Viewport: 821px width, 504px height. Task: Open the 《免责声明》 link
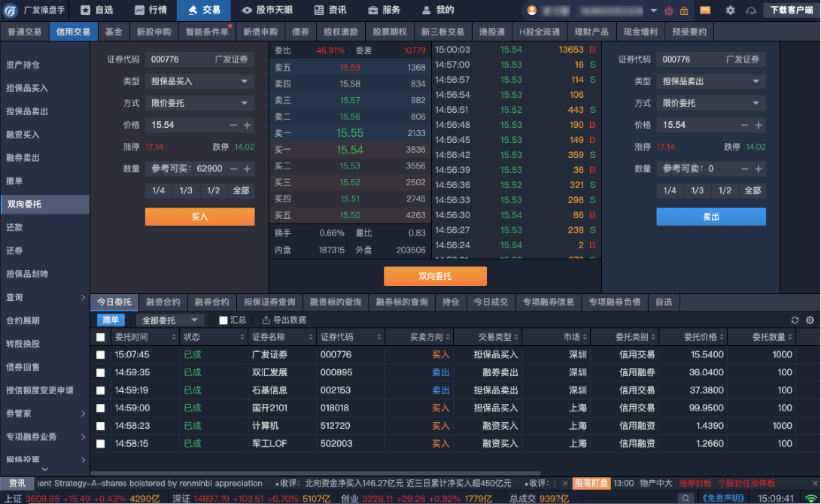tap(723, 498)
